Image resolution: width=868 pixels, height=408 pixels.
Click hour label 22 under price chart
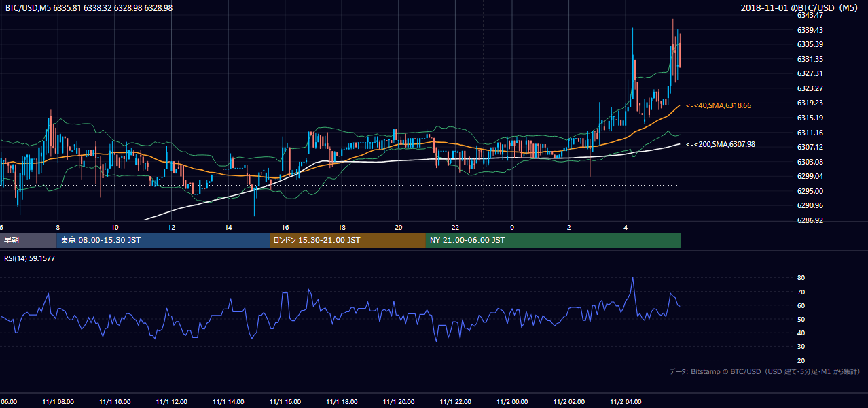455,227
